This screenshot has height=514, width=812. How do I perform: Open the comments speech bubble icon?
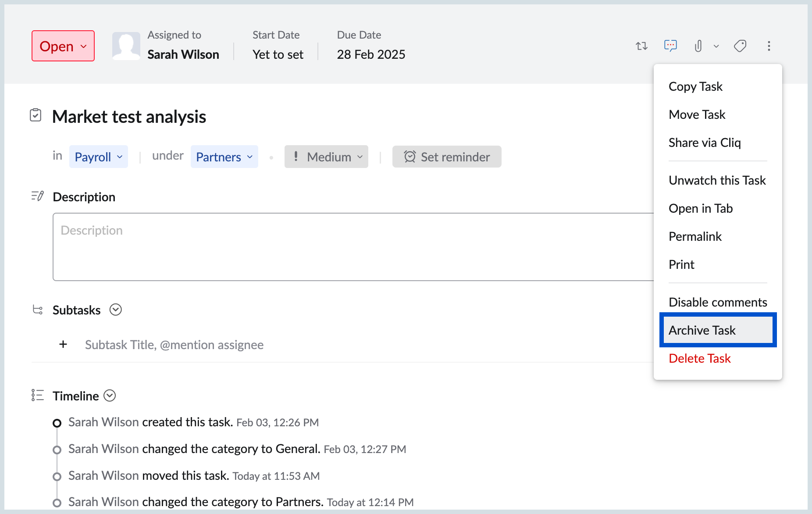[x=670, y=46]
